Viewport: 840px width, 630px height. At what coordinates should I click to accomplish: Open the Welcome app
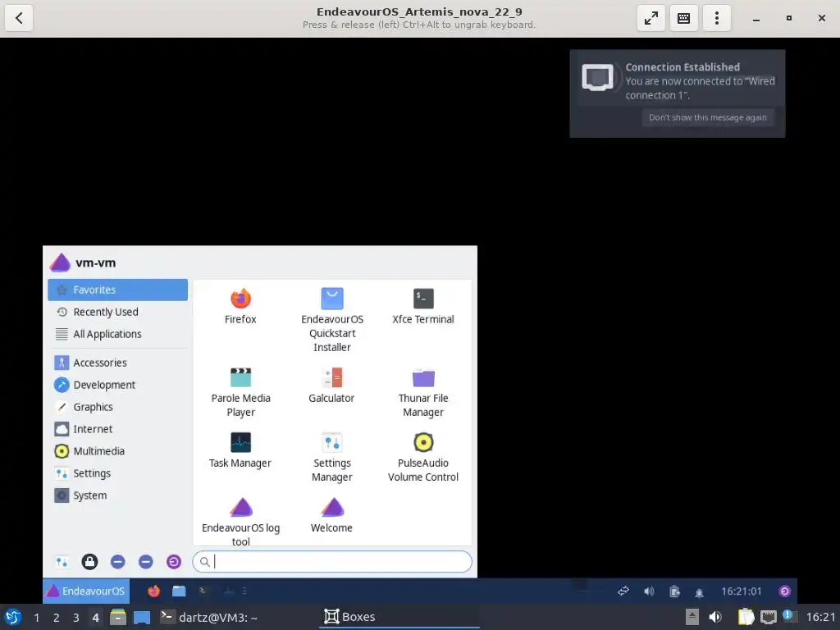coord(332,515)
